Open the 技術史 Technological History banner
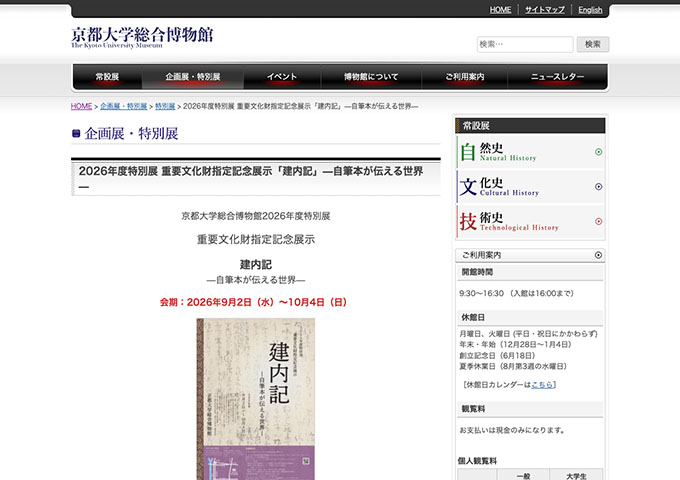This screenshot has height=480, width=680. (x=530, y=221)
